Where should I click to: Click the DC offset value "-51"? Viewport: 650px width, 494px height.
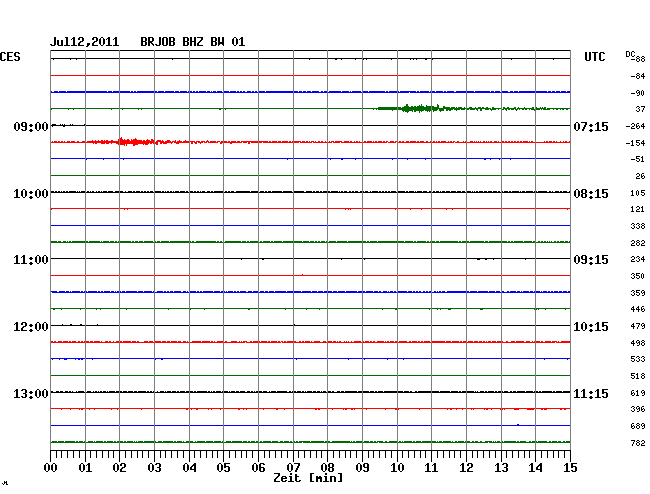click(637, 159)
